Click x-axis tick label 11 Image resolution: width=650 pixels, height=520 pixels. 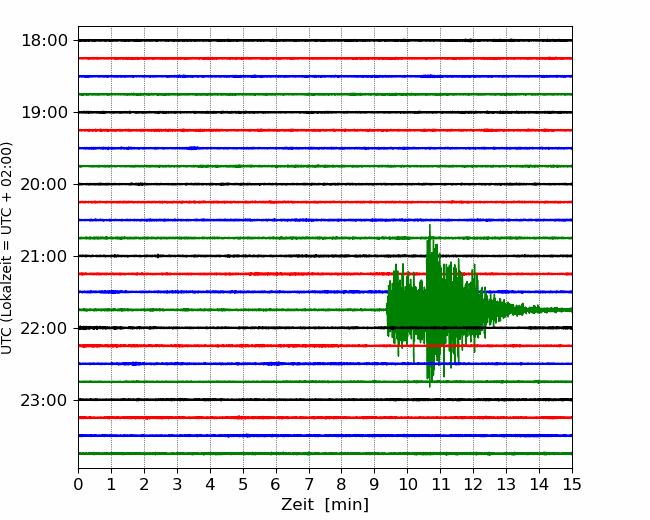[x=441, y=484]
